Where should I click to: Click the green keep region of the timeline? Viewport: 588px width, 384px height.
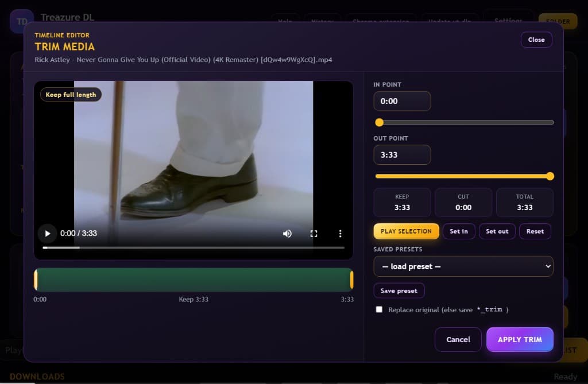coord(194,280)
